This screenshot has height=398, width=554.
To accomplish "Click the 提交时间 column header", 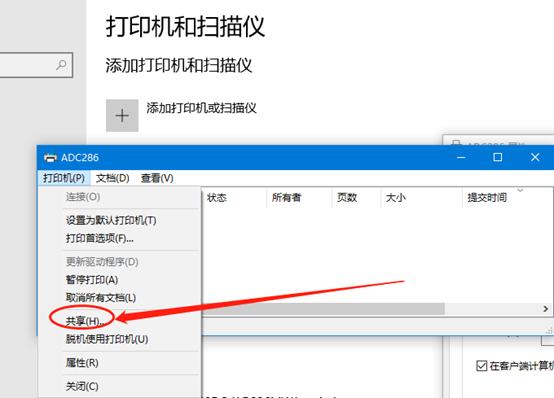I will pyautogui.click(x=487, y=198).
